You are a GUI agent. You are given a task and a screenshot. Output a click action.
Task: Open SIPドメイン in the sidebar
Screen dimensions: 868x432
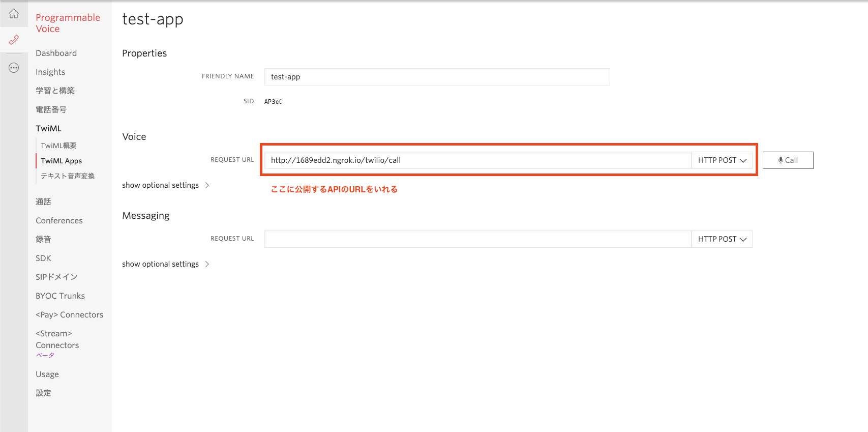56,277
